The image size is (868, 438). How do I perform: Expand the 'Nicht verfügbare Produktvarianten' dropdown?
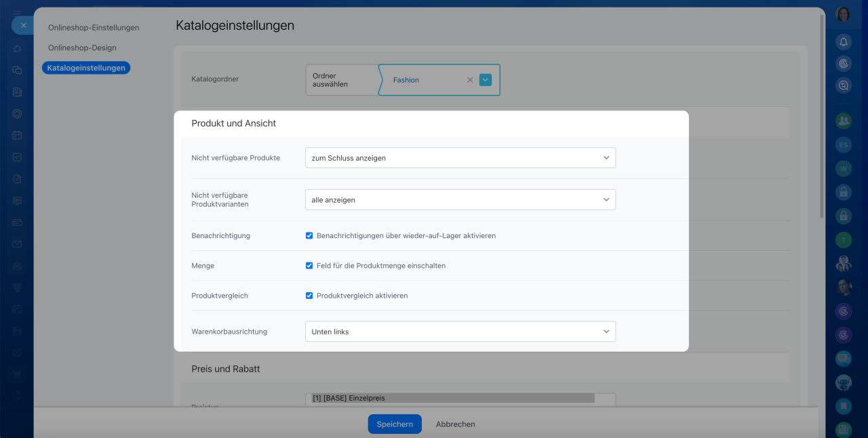[x=460, y=200]
